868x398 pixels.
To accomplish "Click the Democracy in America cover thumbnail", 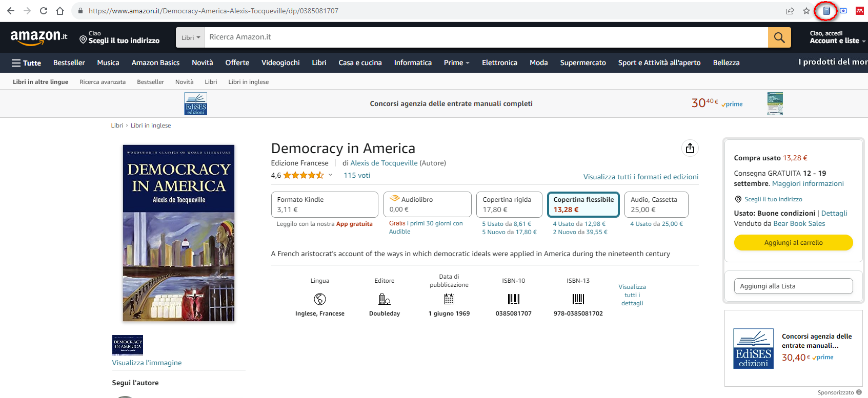I will point(128,345).
